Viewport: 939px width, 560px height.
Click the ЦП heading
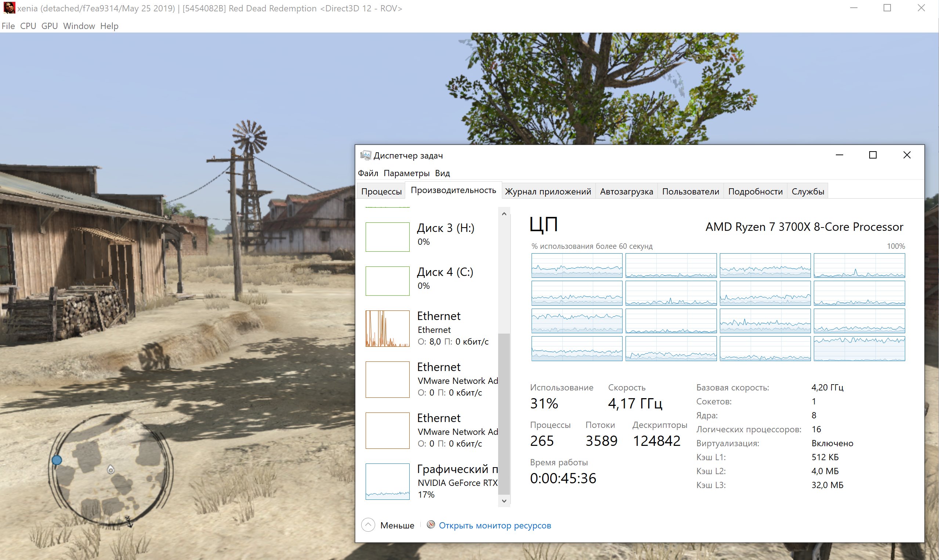pos(544,224)
